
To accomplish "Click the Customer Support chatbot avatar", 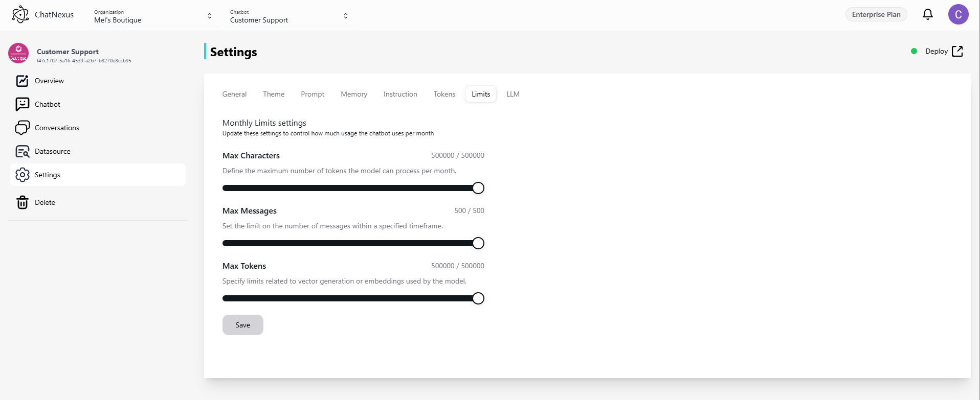I will click(x=18, y=53).
